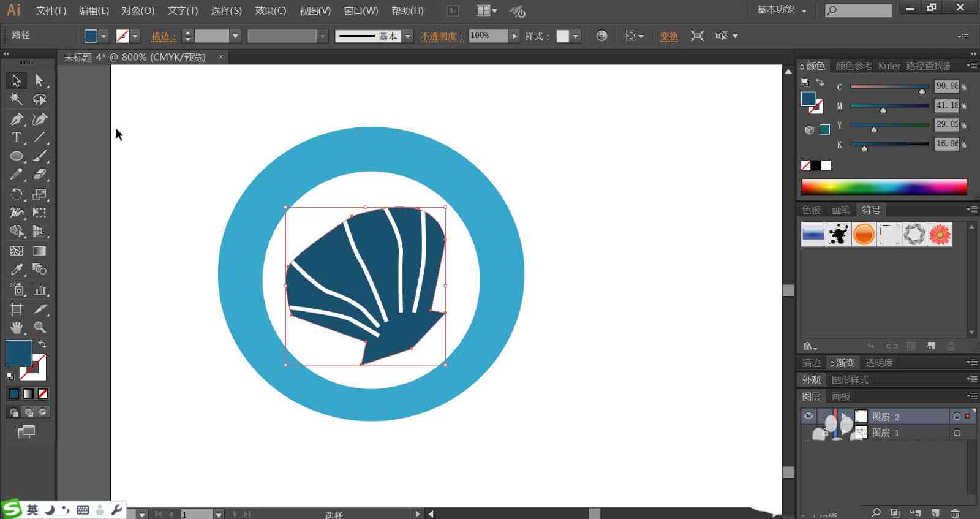
Task: Click the K value input field
Action: pos(946,144)
